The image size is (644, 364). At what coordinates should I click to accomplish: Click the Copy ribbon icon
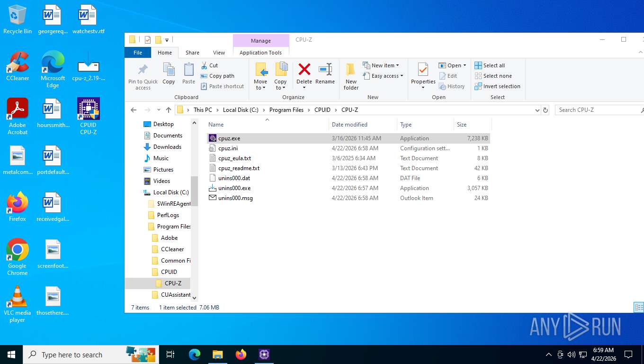[x=169, y=73]
